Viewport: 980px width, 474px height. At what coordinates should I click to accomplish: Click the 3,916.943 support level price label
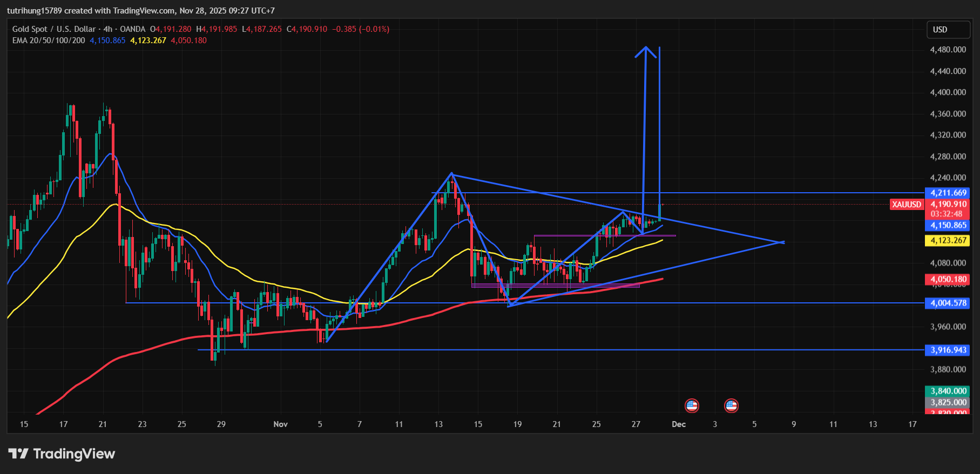click(948, 350)
